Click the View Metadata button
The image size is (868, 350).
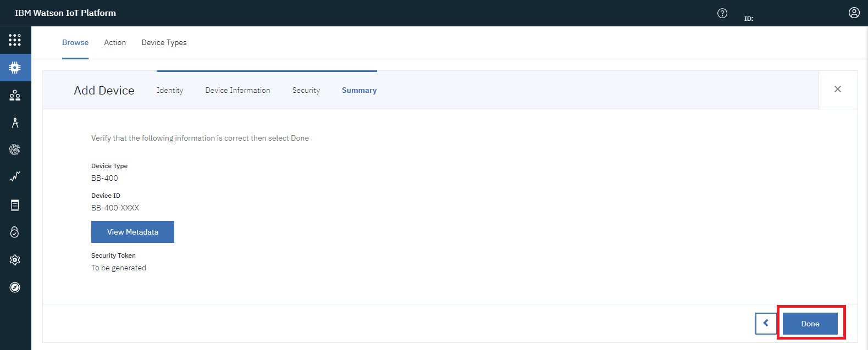click(132, 232)
